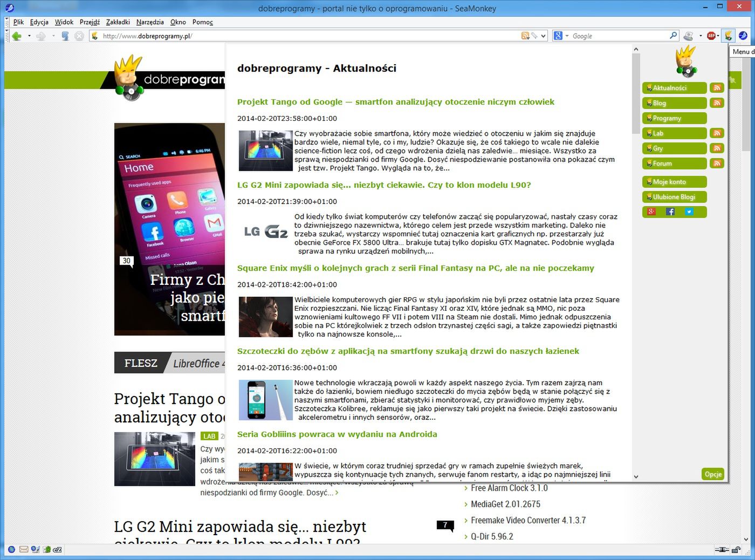Click the dobreprogramy extension toolbar icon
Image resolution: width=755 pixels, height=560 pixels.
click(729, 36)
